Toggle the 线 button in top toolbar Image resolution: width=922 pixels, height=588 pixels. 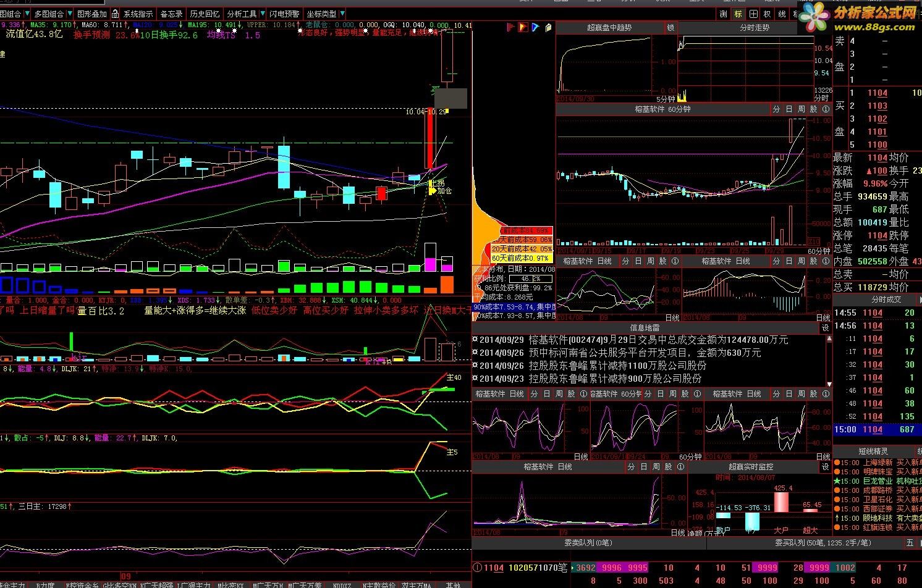click(x=782, y=14)
